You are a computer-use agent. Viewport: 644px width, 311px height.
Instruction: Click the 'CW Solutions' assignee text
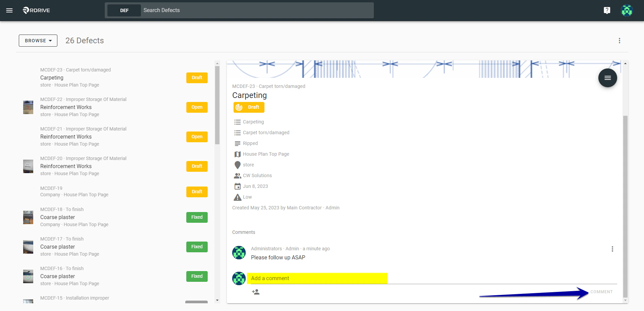pyautogui.click(x=257, y=176)
